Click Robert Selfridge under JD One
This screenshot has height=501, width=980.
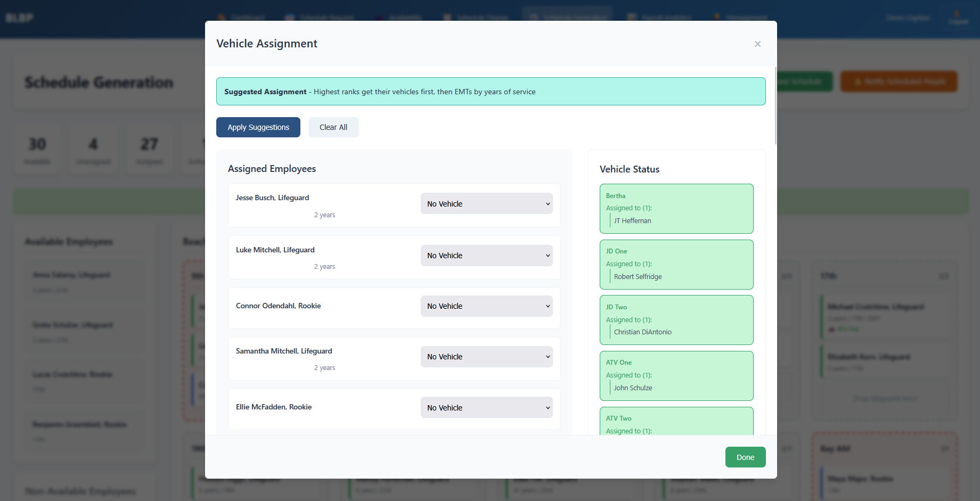pos(638,277)
